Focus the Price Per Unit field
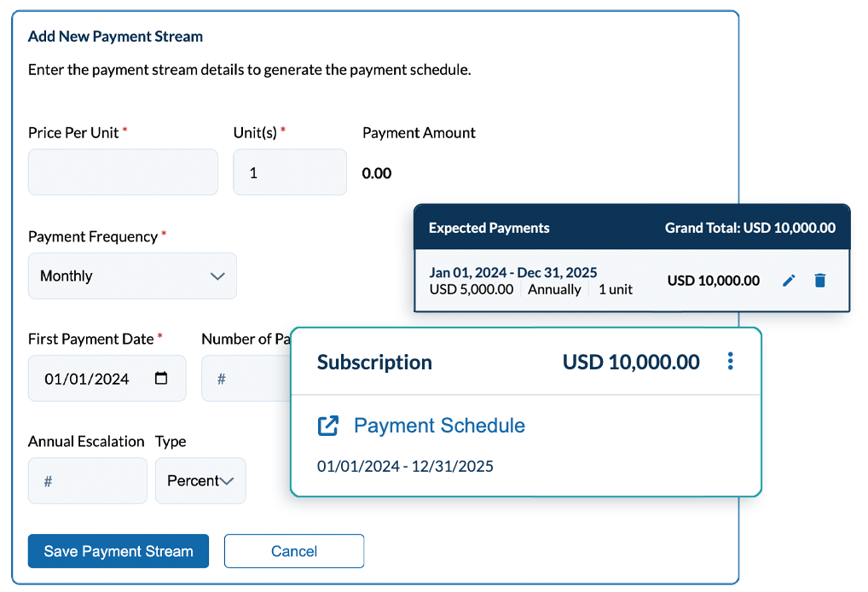The width and height of the screenshot is (868, 592). pos(123,171)
